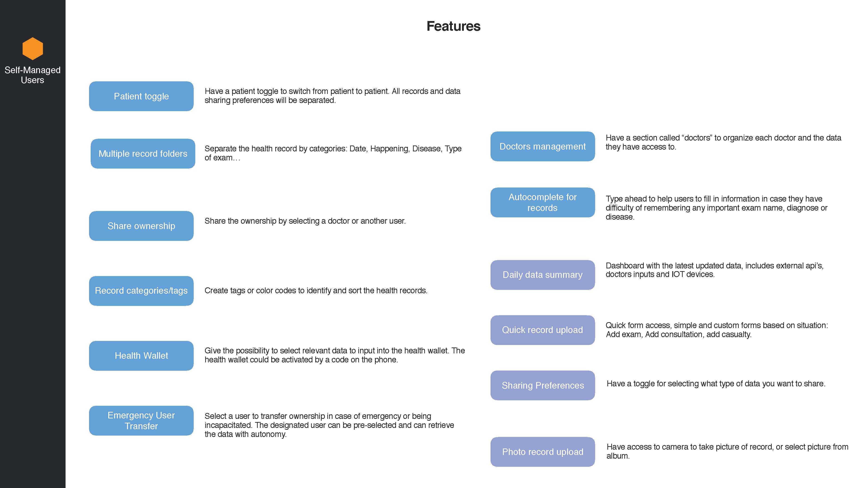Screen dimensions: 868x488
Task: Select the Record categories/tags button
Action: click(x=141, y=291)
